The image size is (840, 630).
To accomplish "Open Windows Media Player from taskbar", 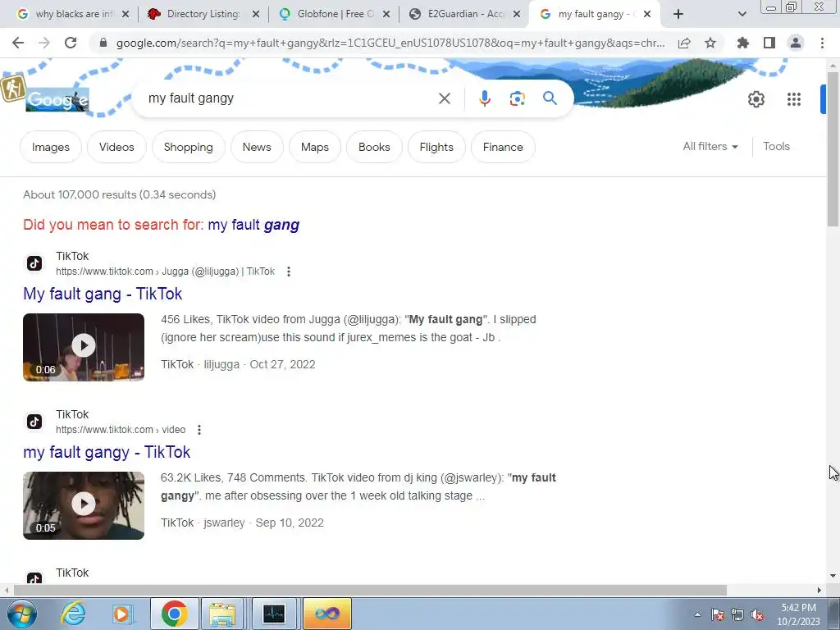I will (x=122, y=614).
